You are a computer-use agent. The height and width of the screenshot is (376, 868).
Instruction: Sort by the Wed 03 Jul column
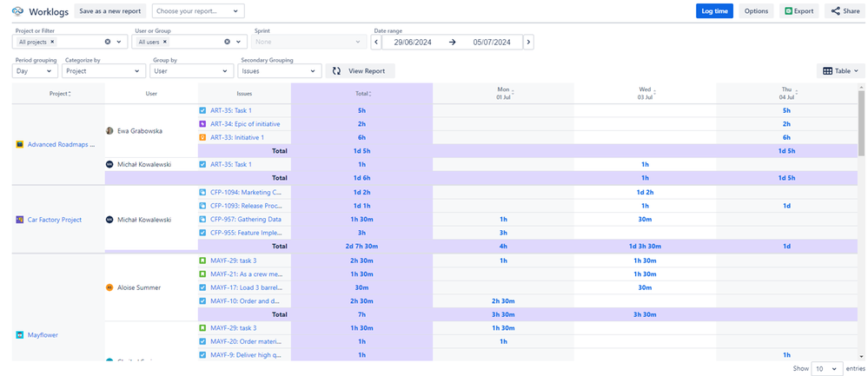[x=654, y=93]
